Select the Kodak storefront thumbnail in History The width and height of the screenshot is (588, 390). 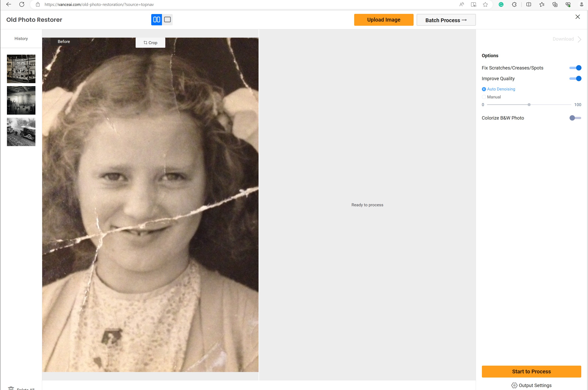(21, 69)
